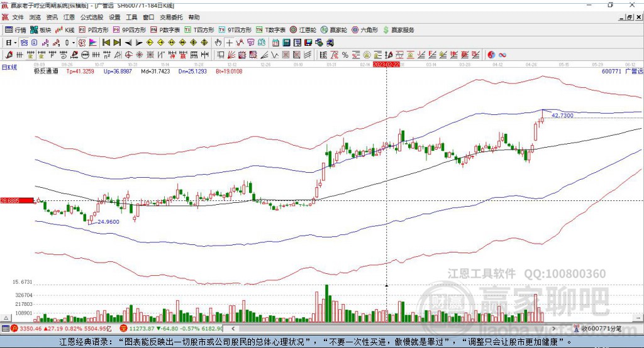Toggle the pink flag indicator icon

tap(93, 43)
